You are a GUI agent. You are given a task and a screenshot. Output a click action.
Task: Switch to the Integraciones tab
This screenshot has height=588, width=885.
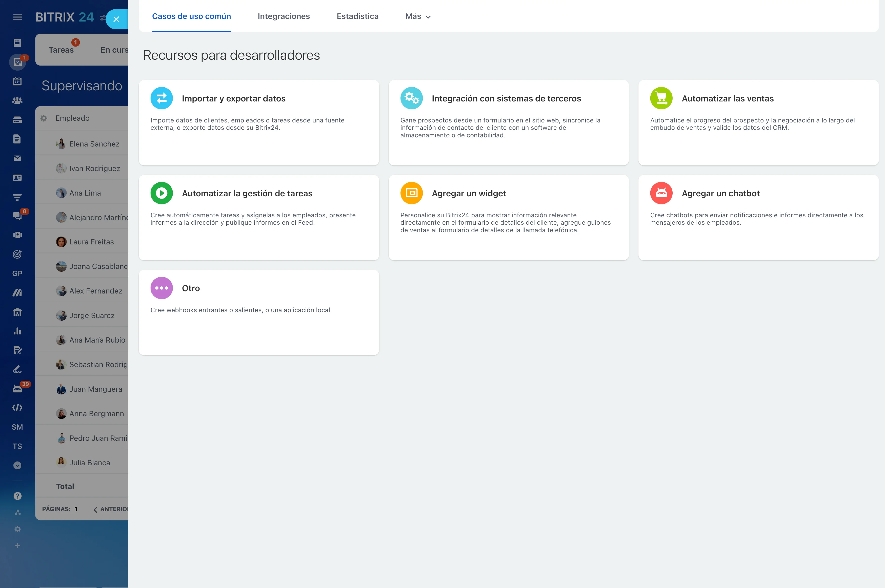[x=284, y=16]
